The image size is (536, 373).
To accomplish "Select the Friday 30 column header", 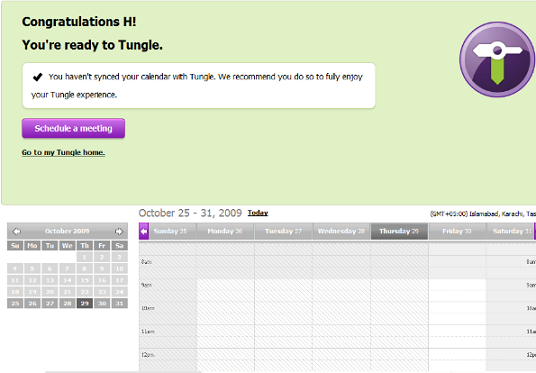I will [x=457, y=231].
